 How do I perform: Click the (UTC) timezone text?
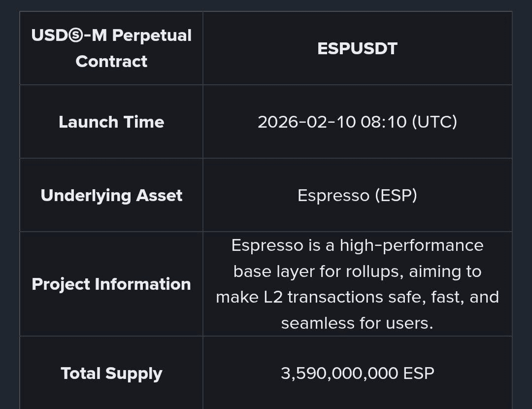[434, 122]
